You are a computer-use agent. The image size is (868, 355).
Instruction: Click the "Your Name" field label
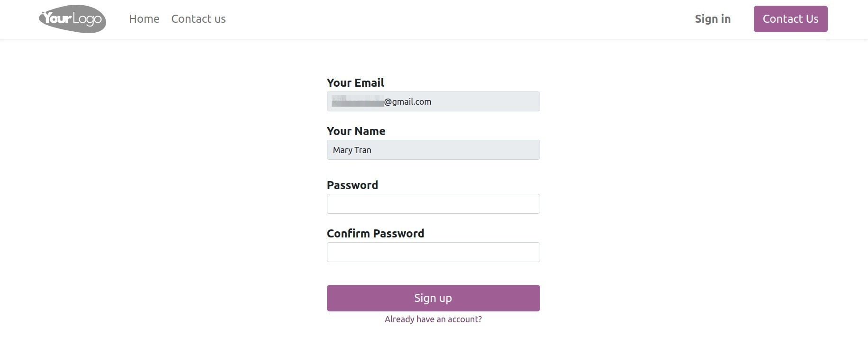[356, 131]
